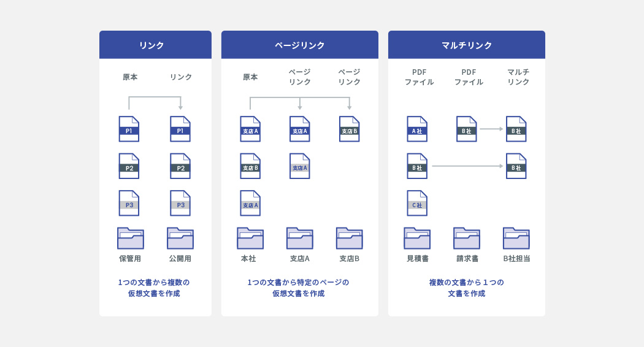
Task: Click the P2 document under 原本 in リンク panel
Action: click(x=129, y=166)
